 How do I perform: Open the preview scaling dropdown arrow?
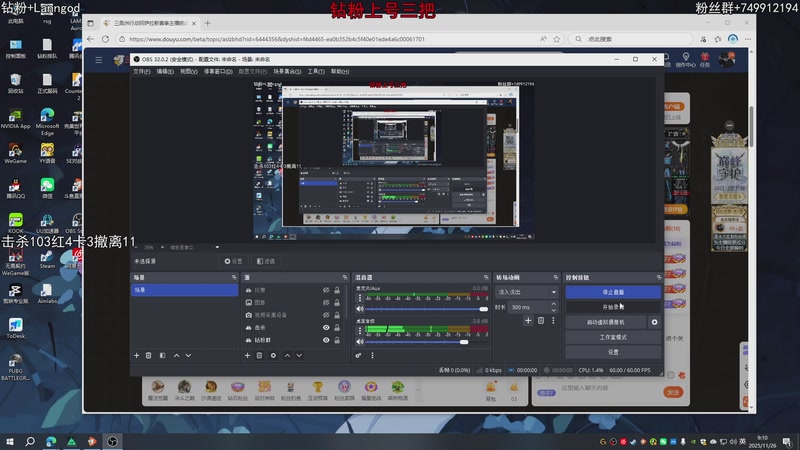tap(217, 247)
